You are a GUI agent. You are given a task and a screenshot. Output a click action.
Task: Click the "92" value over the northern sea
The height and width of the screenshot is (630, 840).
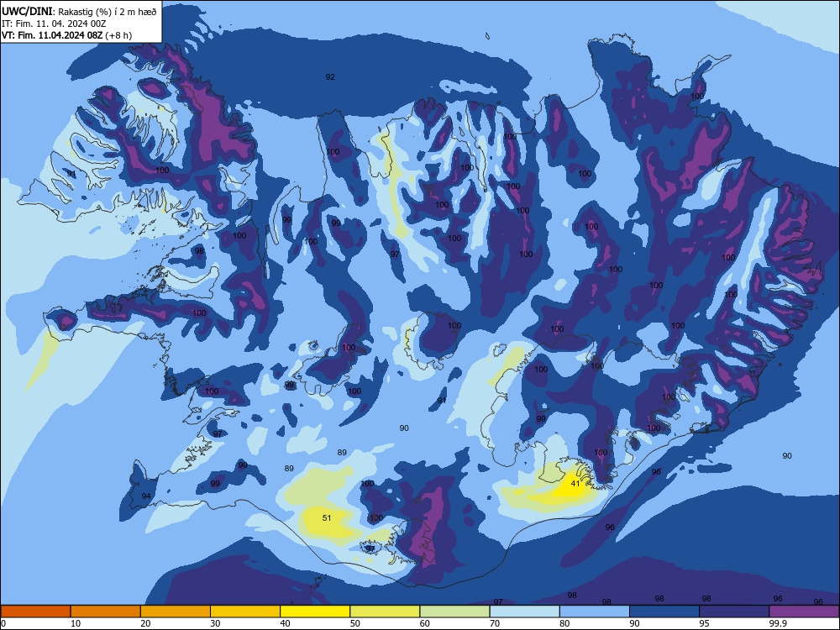coord(330,76)
